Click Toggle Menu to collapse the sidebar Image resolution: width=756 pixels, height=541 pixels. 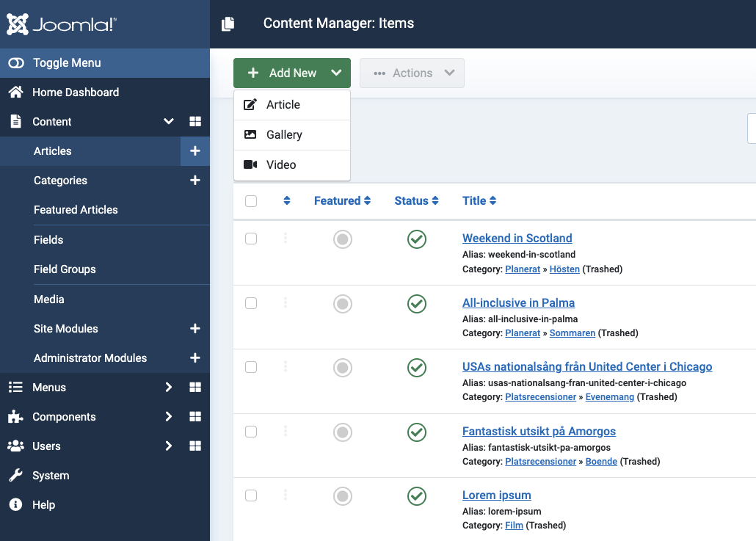point(66,63)
